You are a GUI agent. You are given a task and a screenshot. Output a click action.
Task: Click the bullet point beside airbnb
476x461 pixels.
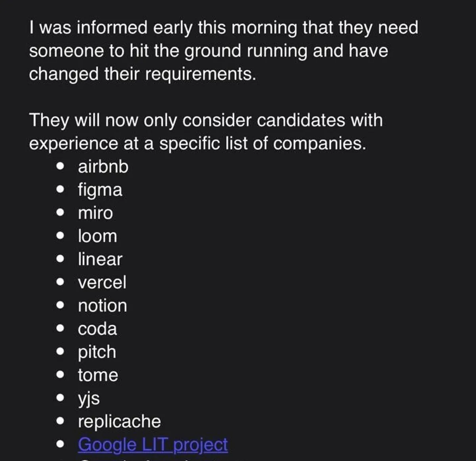60,166
